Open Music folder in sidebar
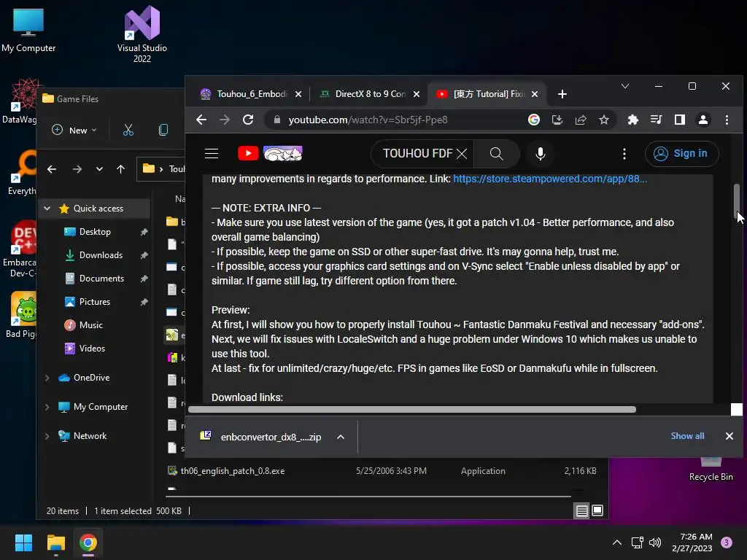 [90, 324]
